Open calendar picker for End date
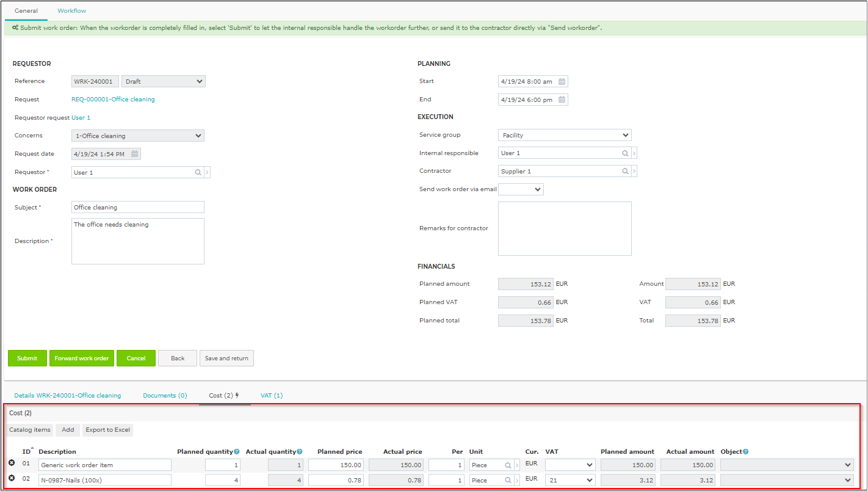Screen dimensions: 868x491 click(562, 100)
